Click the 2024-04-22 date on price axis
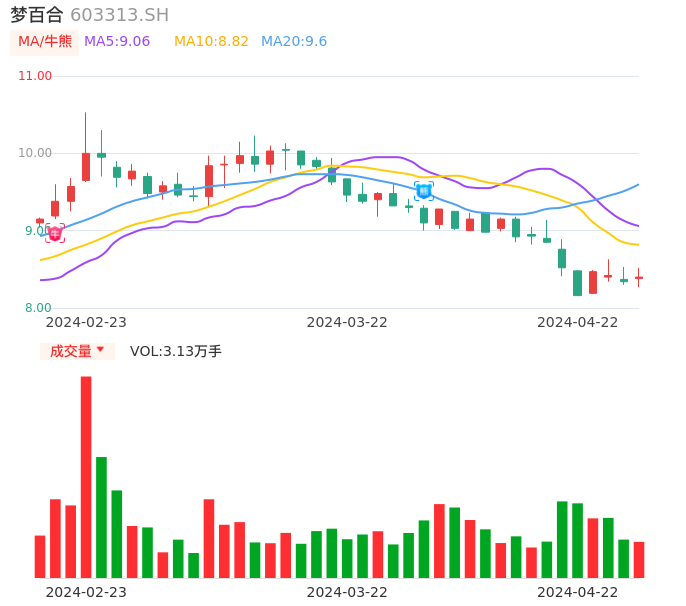The image size is (686, 606). pyautogui.click(x=578, y=322)
